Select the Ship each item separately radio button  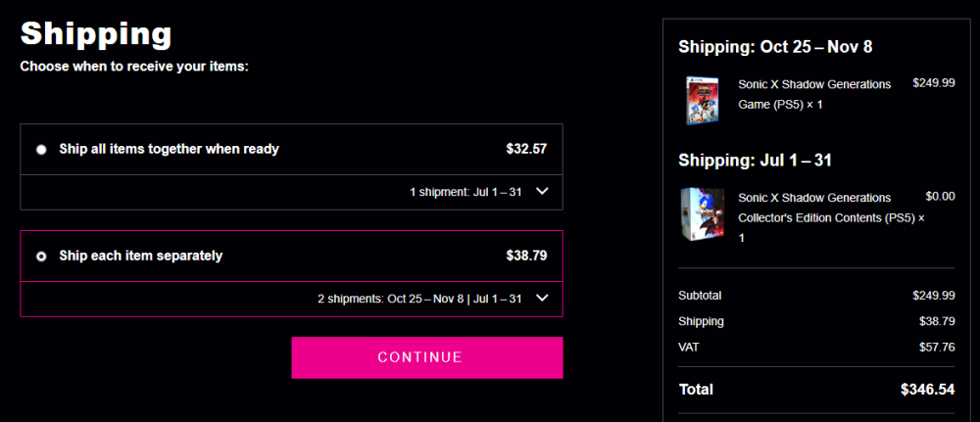[41, 256]
